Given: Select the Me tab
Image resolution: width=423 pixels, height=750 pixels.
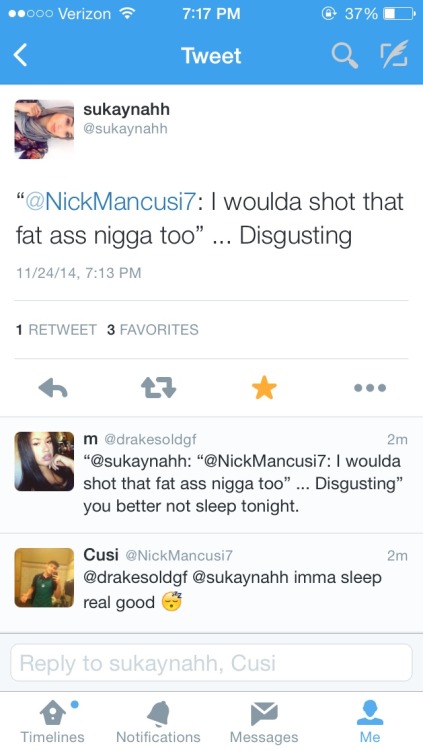Looking at the screenshot, I should [x=370, y=721].
